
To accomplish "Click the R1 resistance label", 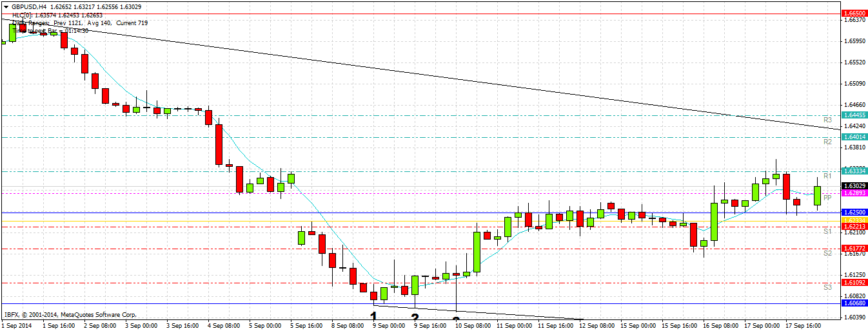I will tap(828, 176).
